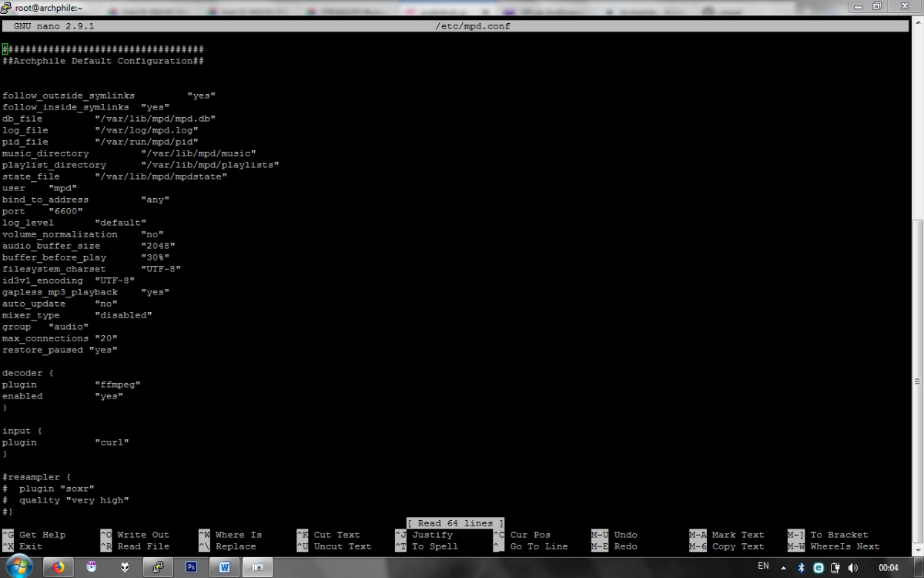Open Photoshop from the taskbar

coord(190,566)
